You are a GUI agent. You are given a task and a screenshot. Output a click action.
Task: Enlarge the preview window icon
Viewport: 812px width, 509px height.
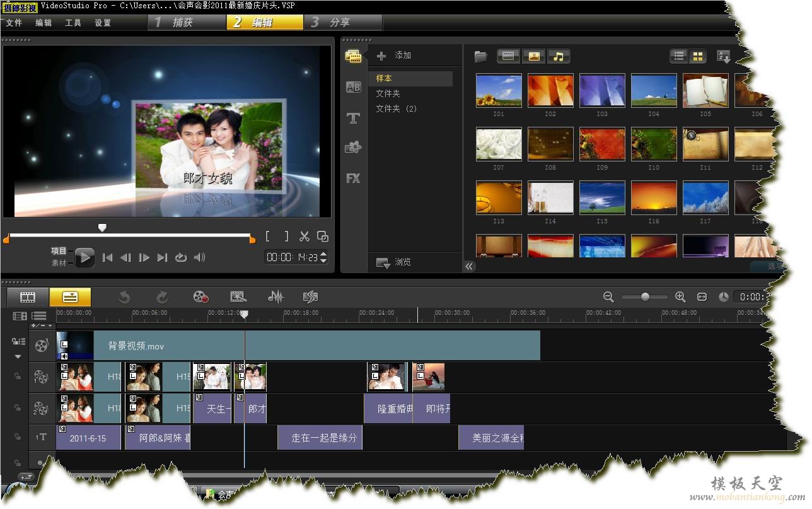(x=323, y=237)
